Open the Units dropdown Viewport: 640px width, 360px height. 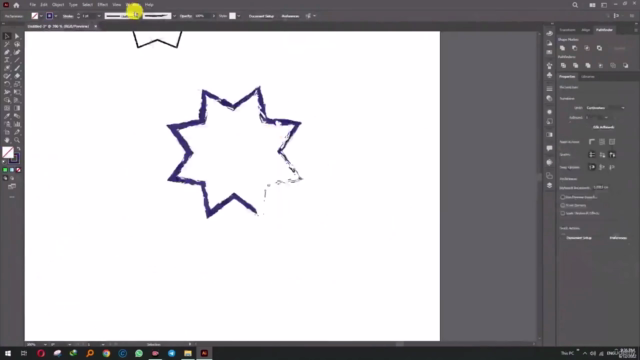[x=605, y=108]
